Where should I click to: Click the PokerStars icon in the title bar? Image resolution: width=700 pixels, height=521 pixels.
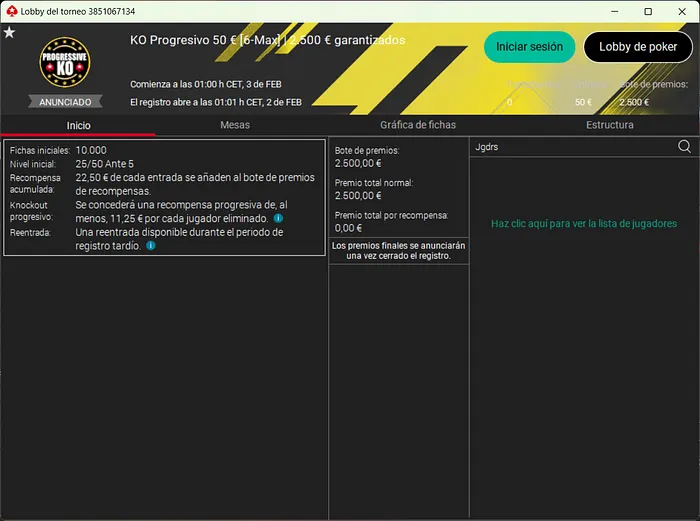pyautogui.click(x=10, y=10)
